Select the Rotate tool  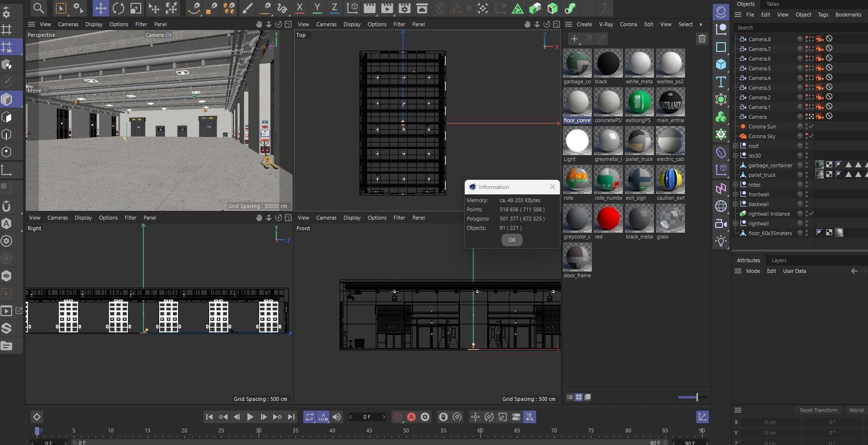click(118, 8)
